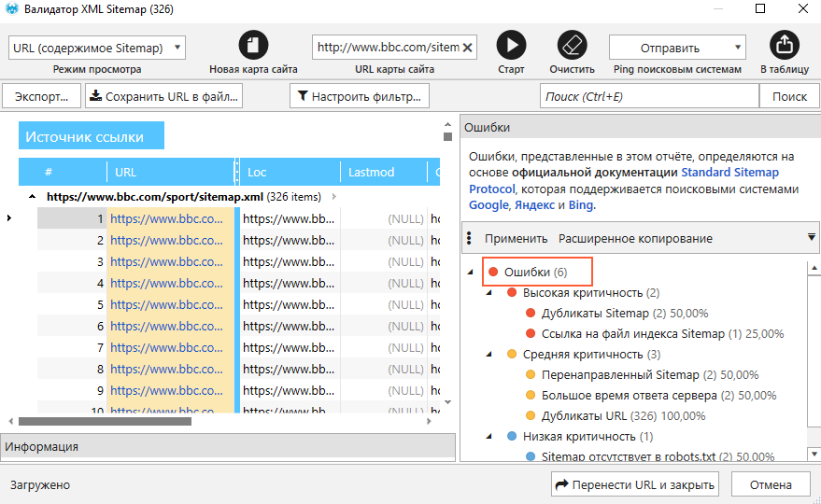Click the horizontal scrollbar right arrow

click(429, 421)
